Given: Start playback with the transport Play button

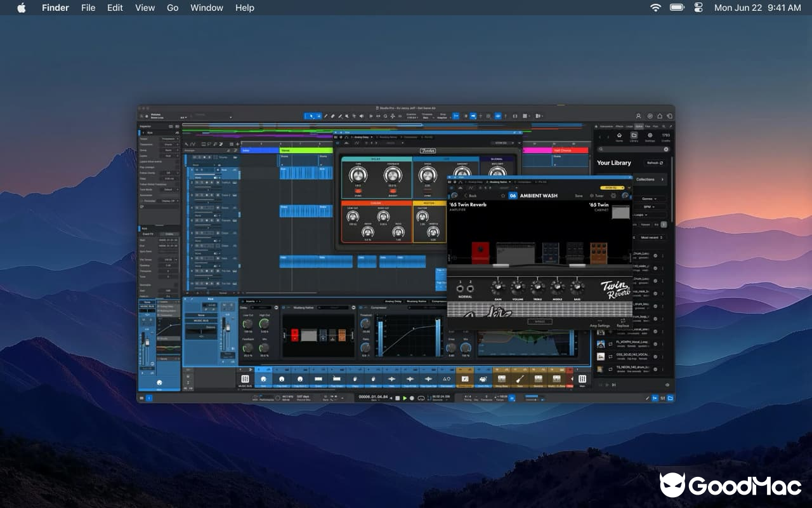Looking at the screenshot, I should coord(405,398).
